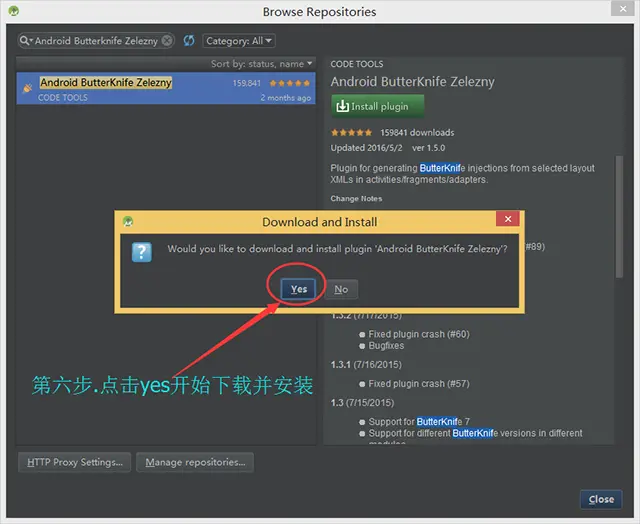640x524 pixels.
Task: Select Android ButterKnife Zelezny list row
Action: pyautogui.click(x=166, y=89)
